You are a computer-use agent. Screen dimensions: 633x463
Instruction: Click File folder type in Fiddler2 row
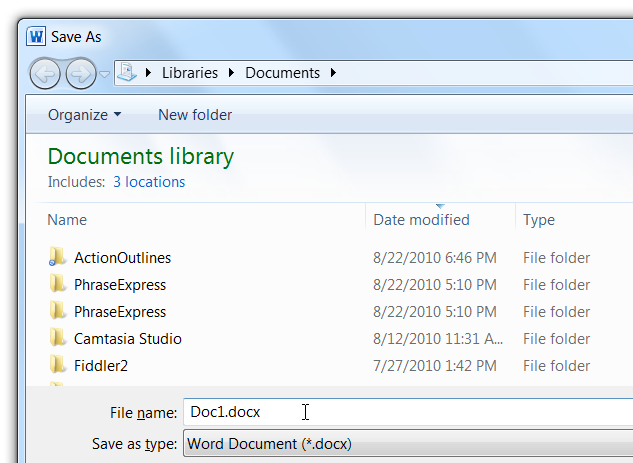pos(557,366)
